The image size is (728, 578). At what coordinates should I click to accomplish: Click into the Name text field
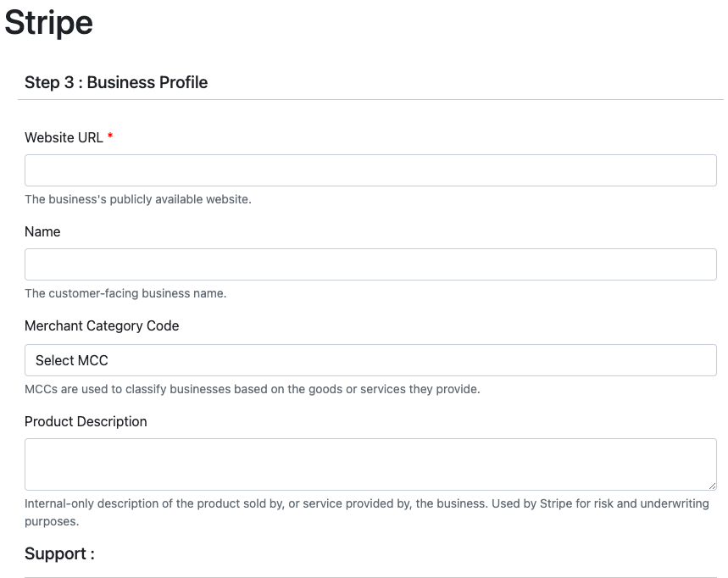click(x=370, y=264)
